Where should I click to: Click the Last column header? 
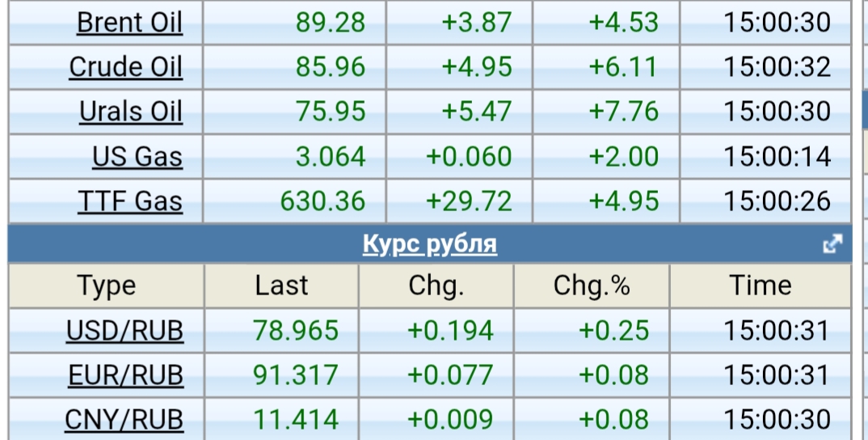281,286
